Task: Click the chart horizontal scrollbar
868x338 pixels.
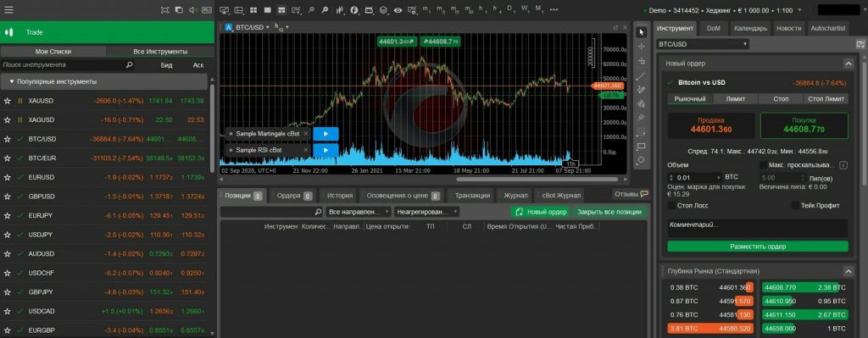Action: (x=536, y=180)
